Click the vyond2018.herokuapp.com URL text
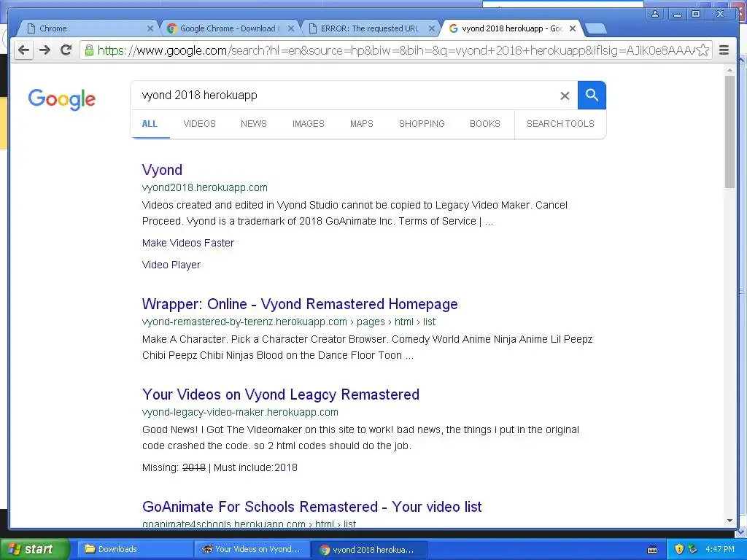This screenshot has width=747, height=560. click(x=205, y=187)
